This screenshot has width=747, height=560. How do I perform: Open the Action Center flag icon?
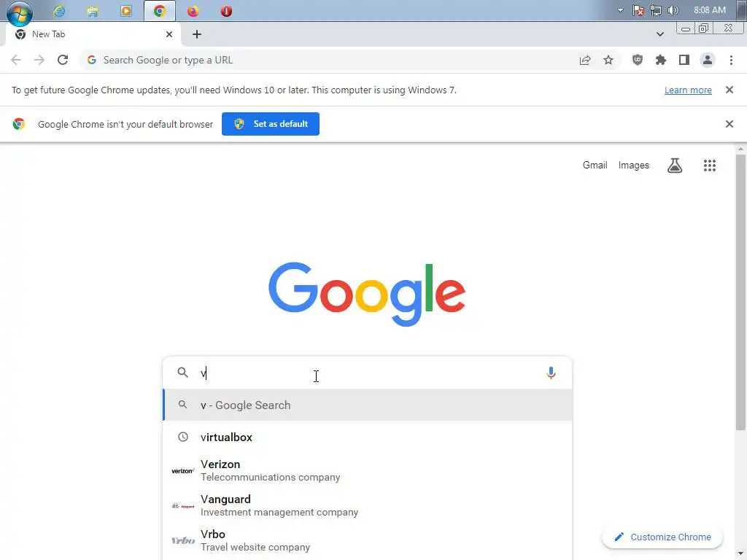coord(638,10)
